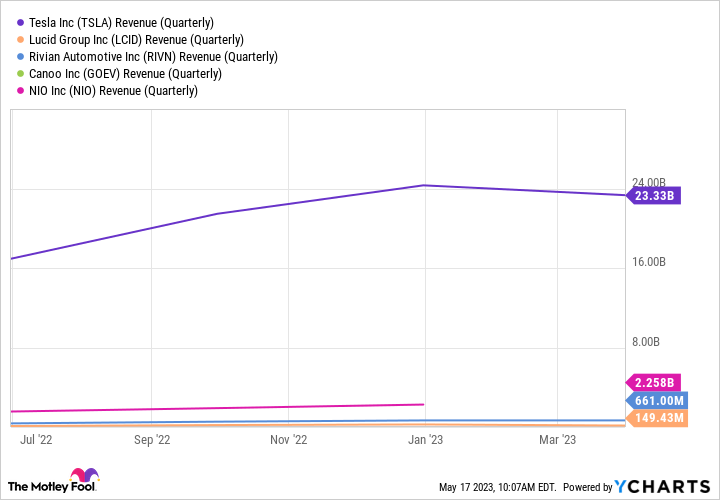
Task: Click the Tesla line peak at Jan '23
Action: (x=424, y=185)
